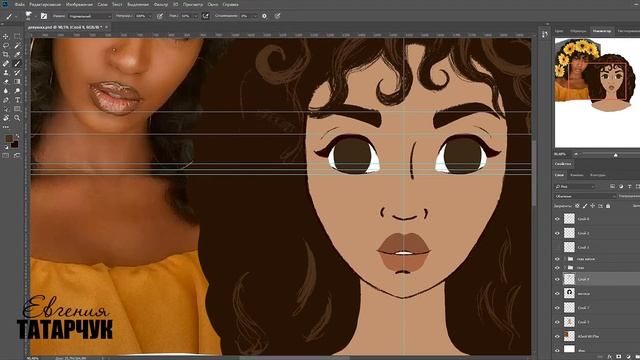Viewport: 640px width, 360px height.
Task: Select the Type tool
Action: pos(17,100)
